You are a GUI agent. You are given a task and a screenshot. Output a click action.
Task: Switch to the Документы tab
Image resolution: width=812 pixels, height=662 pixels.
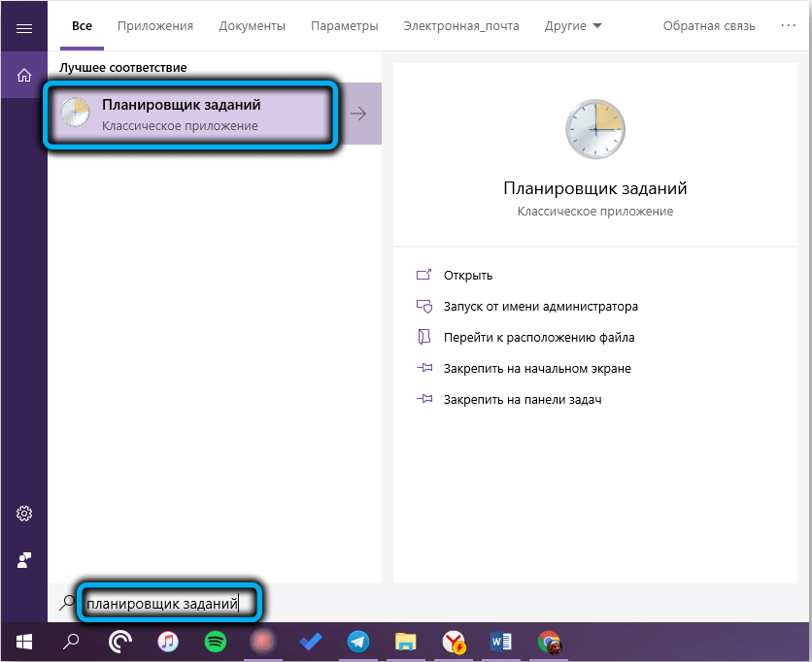click(252, 26)
